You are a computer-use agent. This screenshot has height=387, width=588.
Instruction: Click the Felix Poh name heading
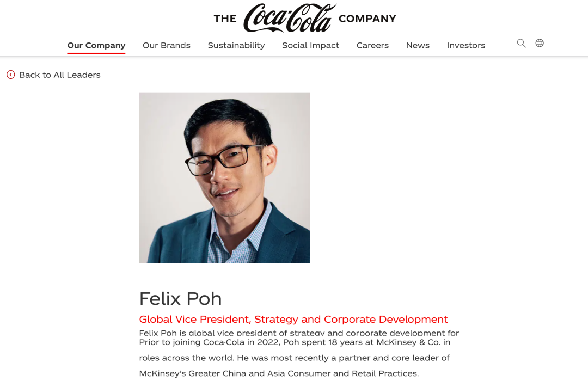[180, 298]
